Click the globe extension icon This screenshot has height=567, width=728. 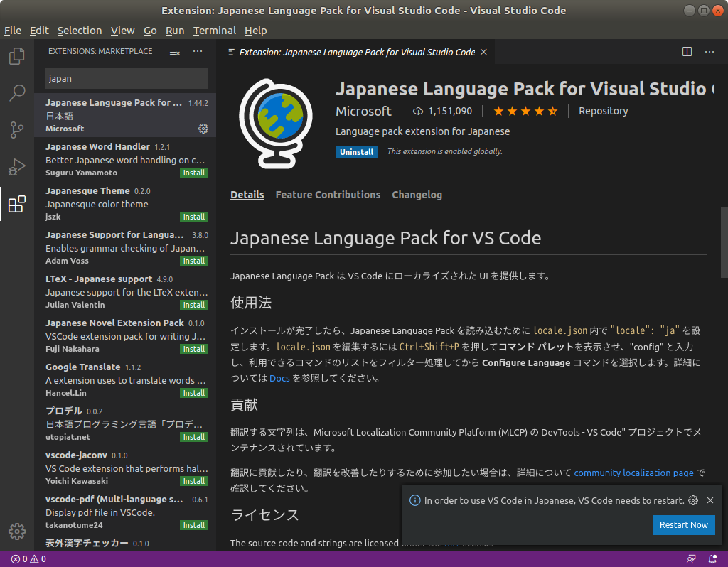pyautogui.click(x=276, y=124)
